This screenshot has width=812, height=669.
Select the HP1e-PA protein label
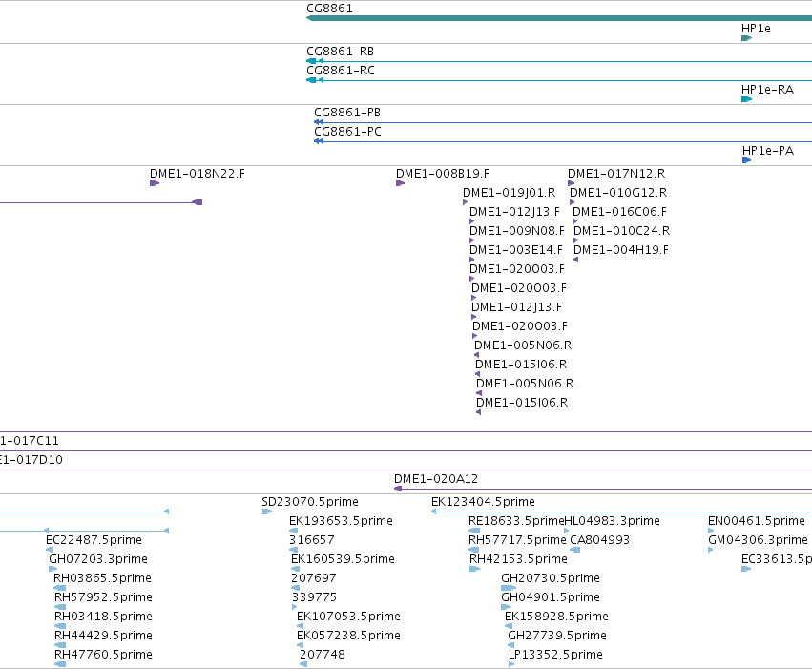(768, 151)
